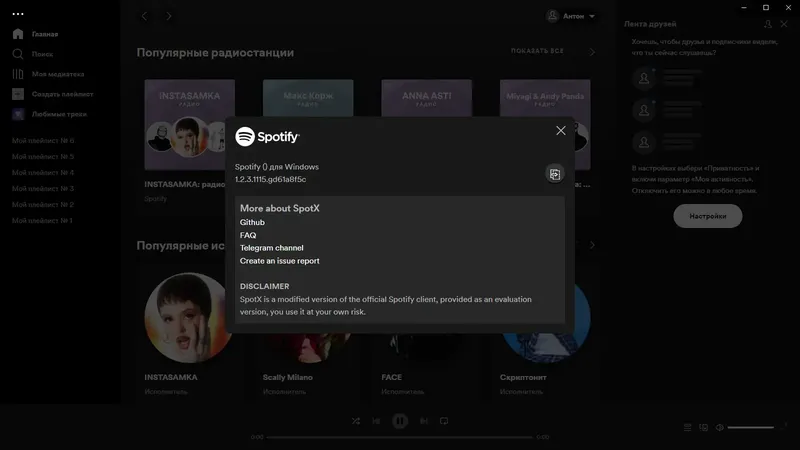Toggle repeat mode
800x450 pixels.
(444, 421)
